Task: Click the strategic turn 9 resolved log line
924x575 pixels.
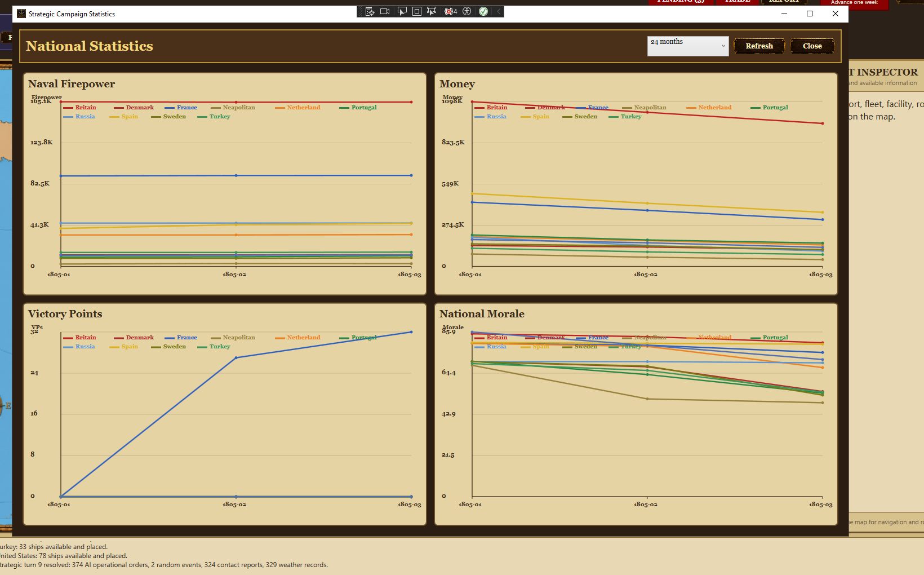Action: (x=164, y=565)
